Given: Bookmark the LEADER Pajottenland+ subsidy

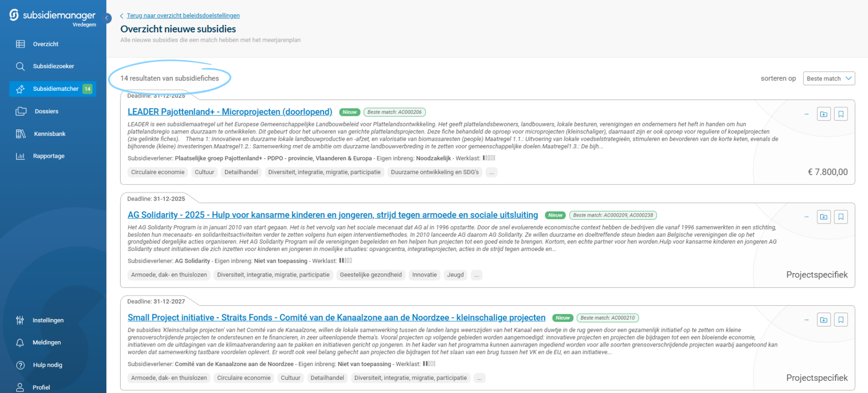Looking at the screenshot, I should point(841,114).
